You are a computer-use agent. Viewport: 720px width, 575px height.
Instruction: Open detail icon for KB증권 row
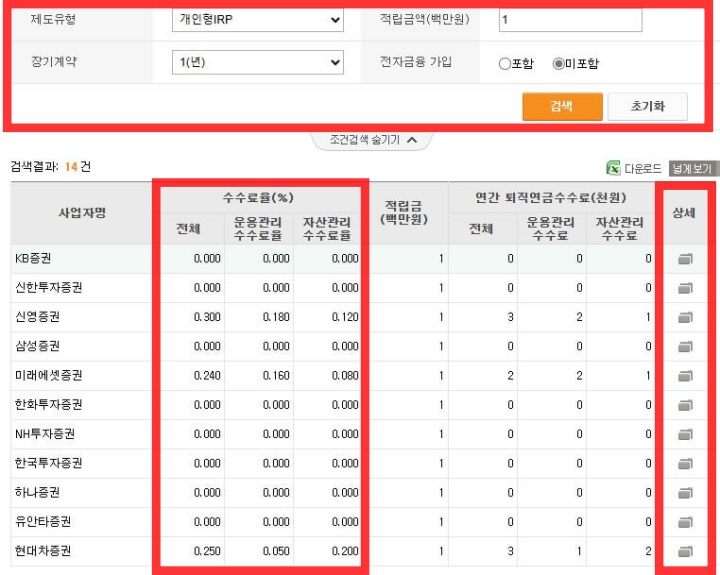point(685,259)
